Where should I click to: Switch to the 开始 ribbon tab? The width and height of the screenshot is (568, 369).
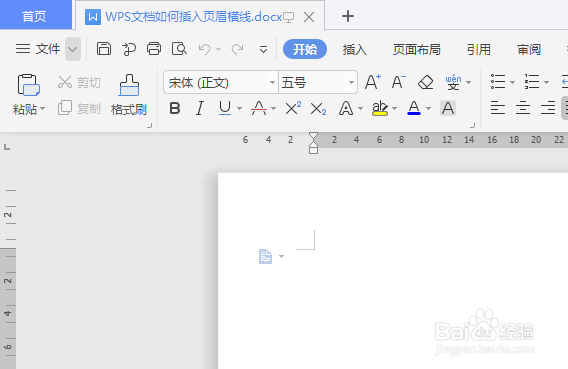[305, 49]
